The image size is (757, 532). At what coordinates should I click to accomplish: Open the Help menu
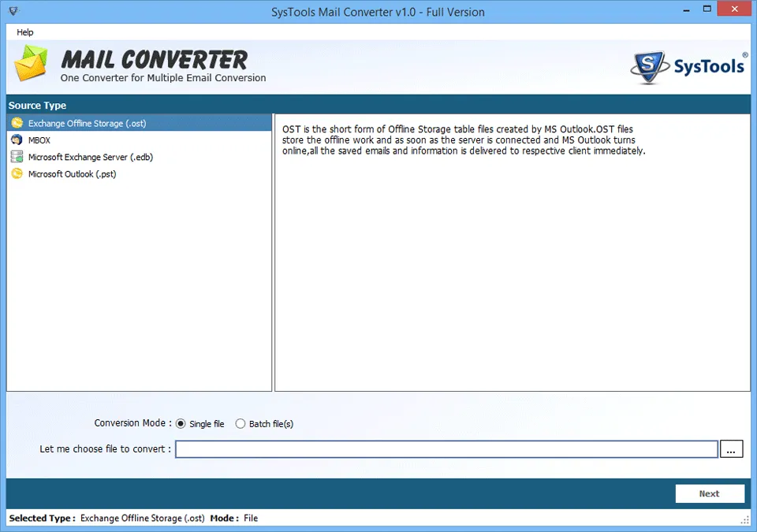pyautogui.click(x=25, y=32)
